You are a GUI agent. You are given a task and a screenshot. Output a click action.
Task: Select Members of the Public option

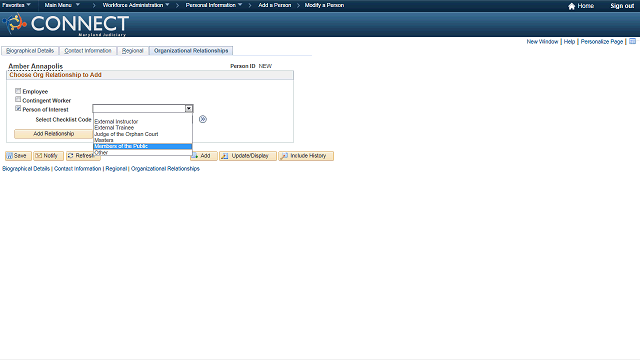pos(142,146)
